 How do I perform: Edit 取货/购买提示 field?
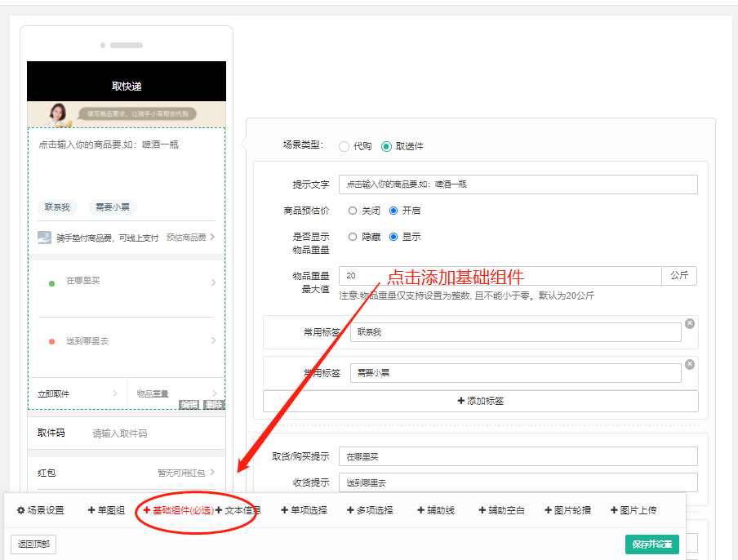click(518, 456)
